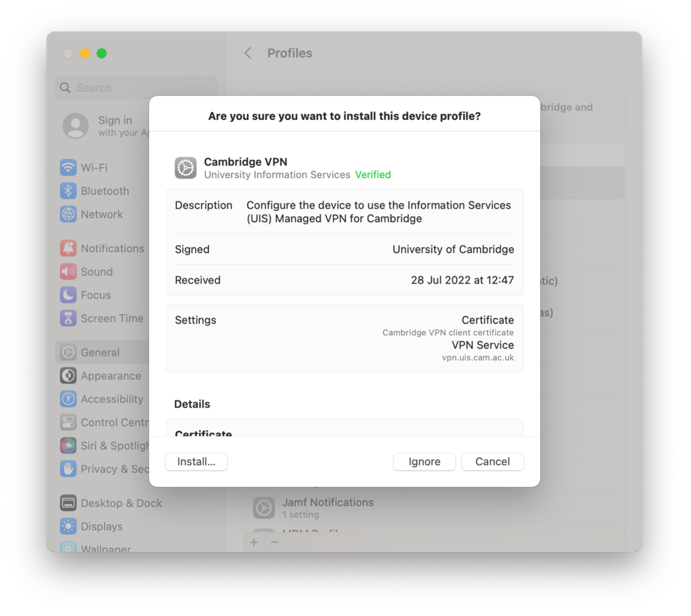Open Displays sun icon in sidebar
This screenshot has width=691, height=616.
click(x=68, y=526)
